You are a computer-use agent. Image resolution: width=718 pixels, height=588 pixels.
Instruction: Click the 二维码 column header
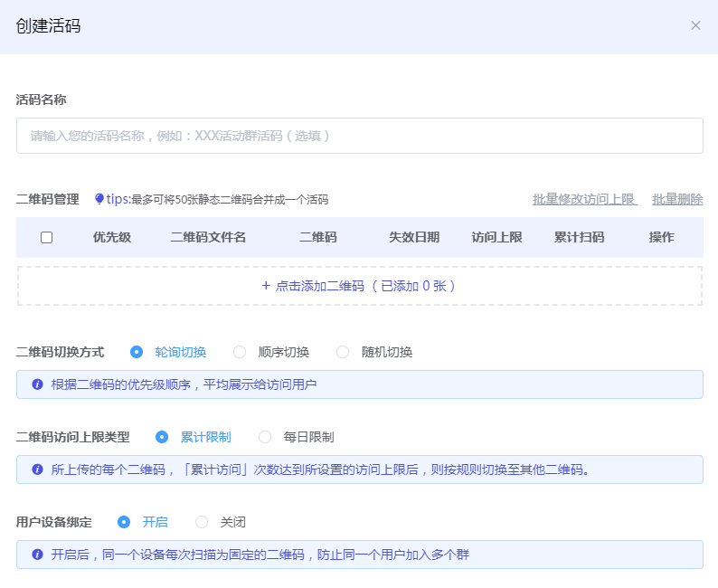tap(318, 237)
